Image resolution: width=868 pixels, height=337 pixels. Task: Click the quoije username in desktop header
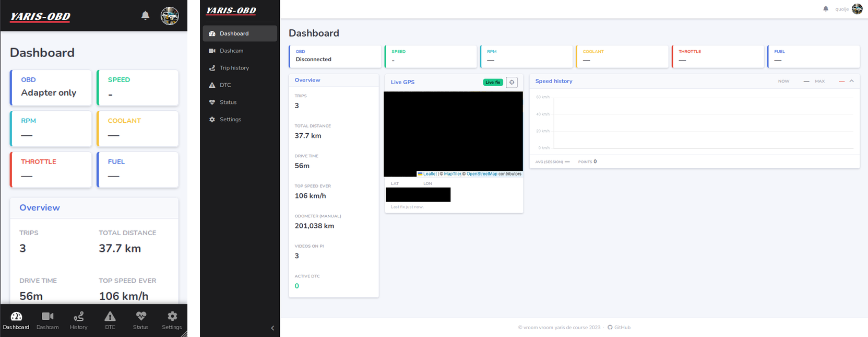tap(842, 9)
